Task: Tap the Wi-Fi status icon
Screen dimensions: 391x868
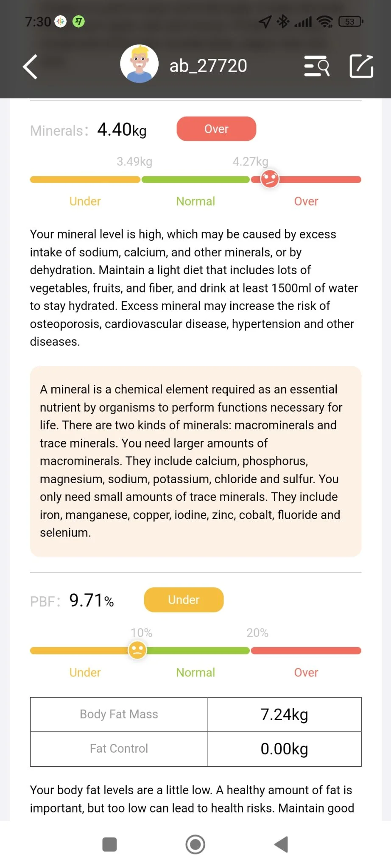Action: coord(325,22)
